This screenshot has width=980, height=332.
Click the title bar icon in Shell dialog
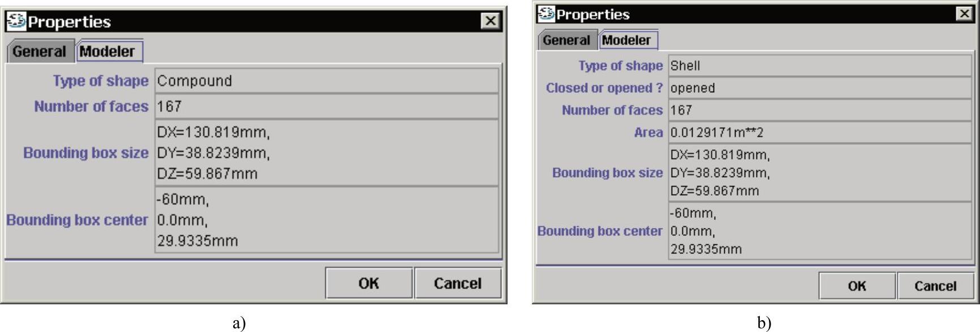pyautogui.click(x=545, y=14)
